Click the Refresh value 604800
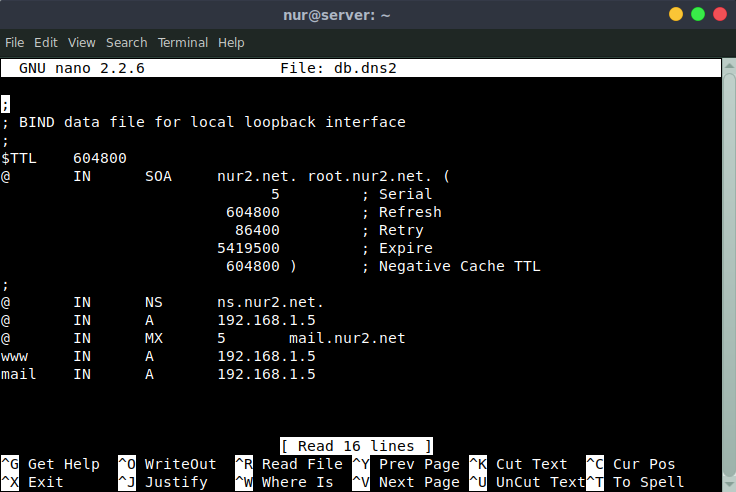736x492 pixels. point(253,212)
